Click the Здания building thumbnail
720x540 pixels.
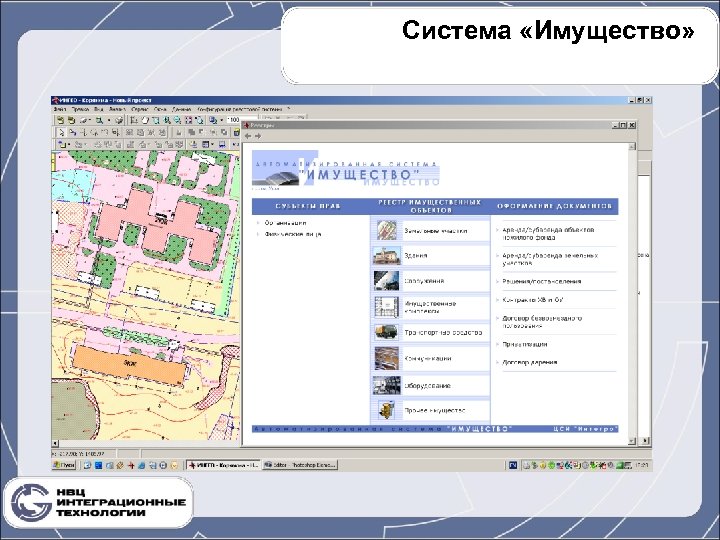[x=387, y=255]
